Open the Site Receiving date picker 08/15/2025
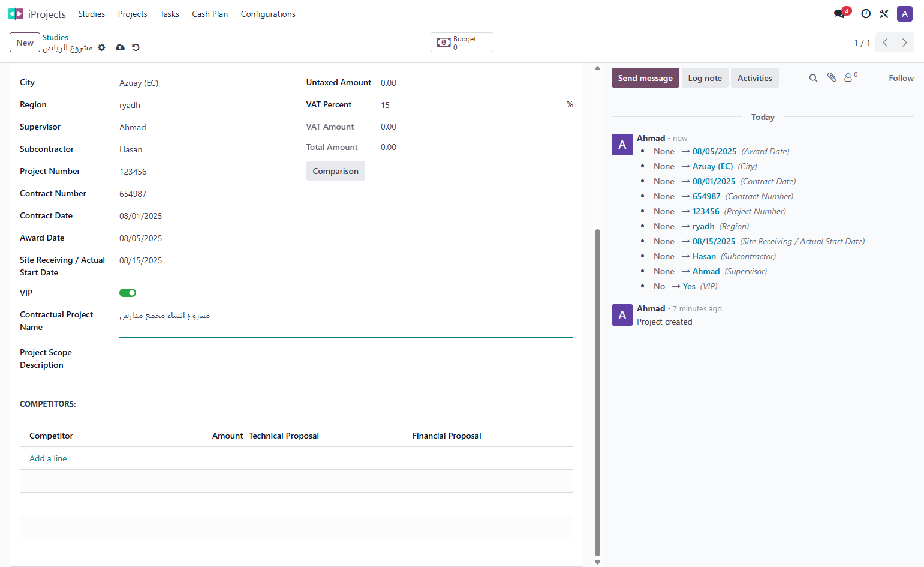The image size is (924, 567). 203,260
